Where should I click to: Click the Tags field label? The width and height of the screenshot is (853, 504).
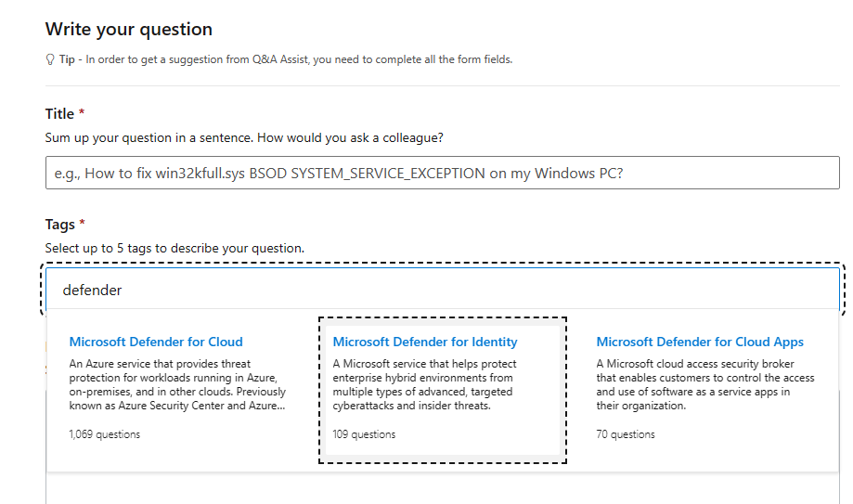tap(59, 225)
